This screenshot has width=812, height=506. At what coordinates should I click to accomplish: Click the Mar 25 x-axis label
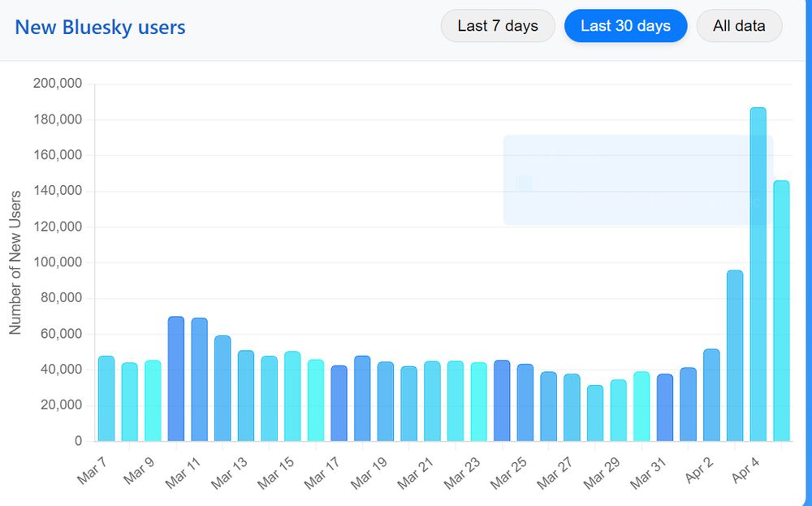click(x=509, y=473)
